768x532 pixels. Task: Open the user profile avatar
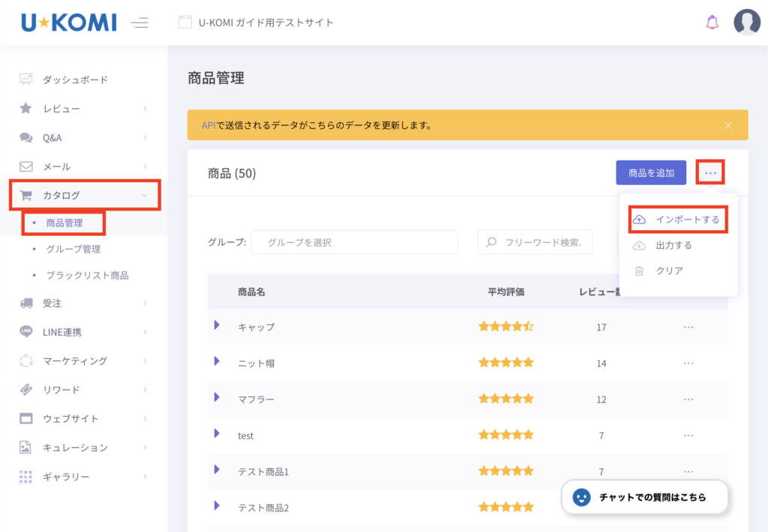click(x=746, y=22)
